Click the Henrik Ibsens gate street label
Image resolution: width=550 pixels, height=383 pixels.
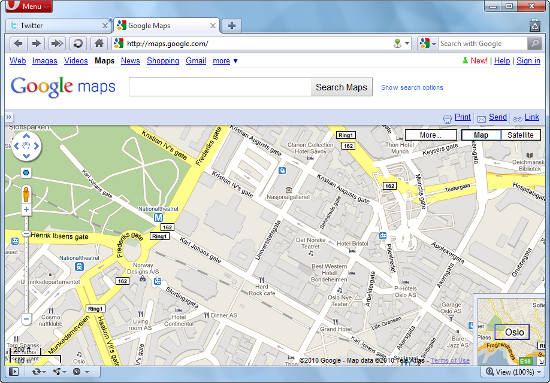(59, 236)
